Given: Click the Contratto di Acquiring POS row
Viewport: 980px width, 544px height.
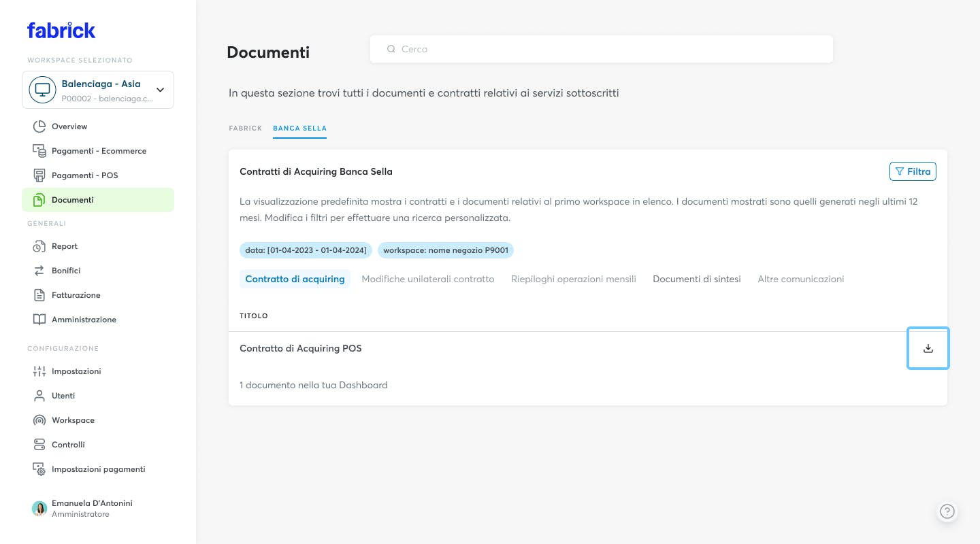Looking at the screenshot, I should 588,348.
